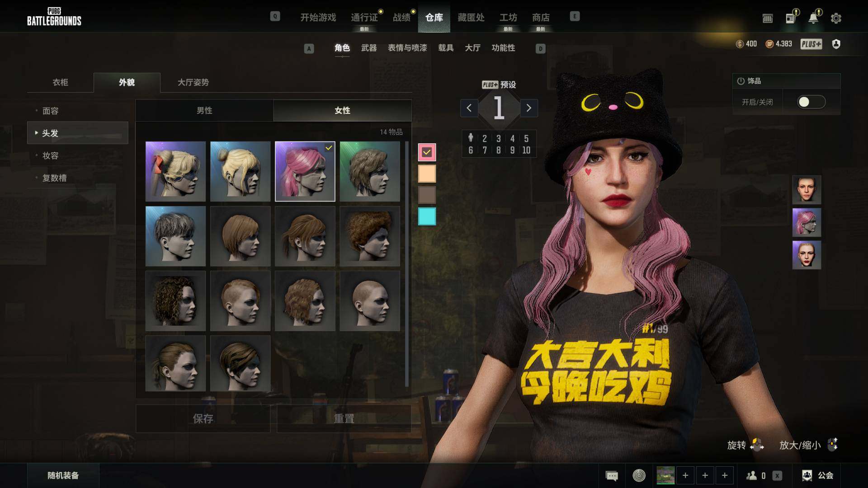Open the 开始游戏 menu item

[318, 18]
